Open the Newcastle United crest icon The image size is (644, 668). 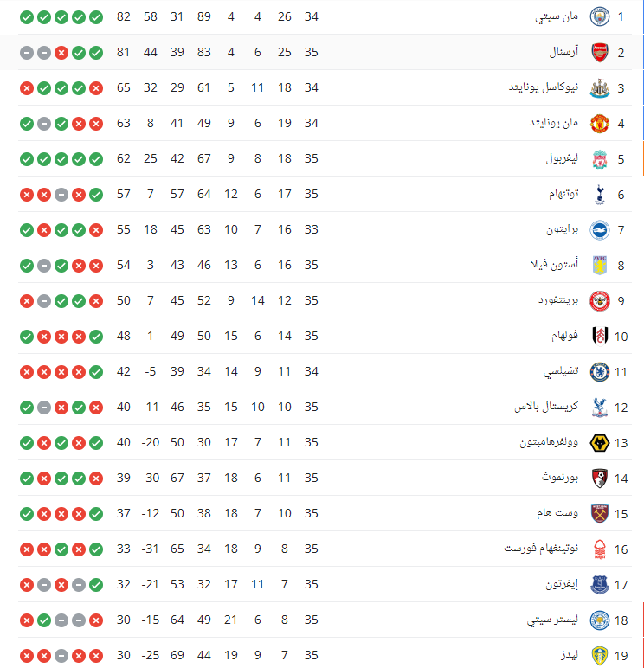(x=599, y=87)
